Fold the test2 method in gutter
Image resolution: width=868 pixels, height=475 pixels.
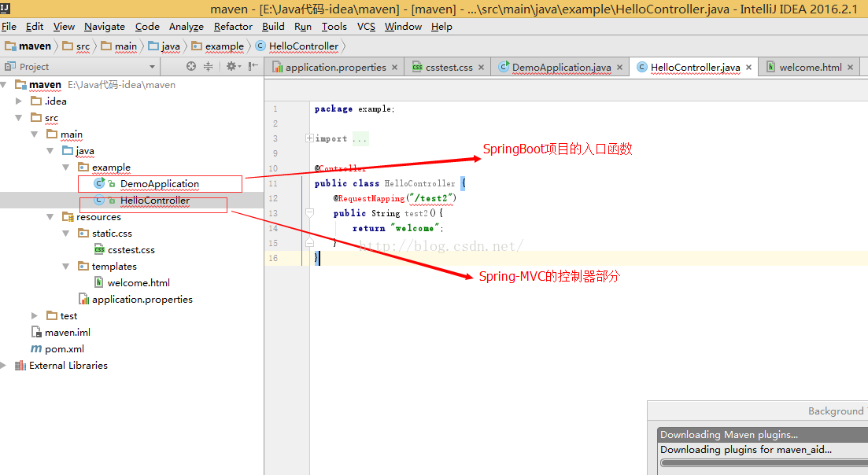309,213
